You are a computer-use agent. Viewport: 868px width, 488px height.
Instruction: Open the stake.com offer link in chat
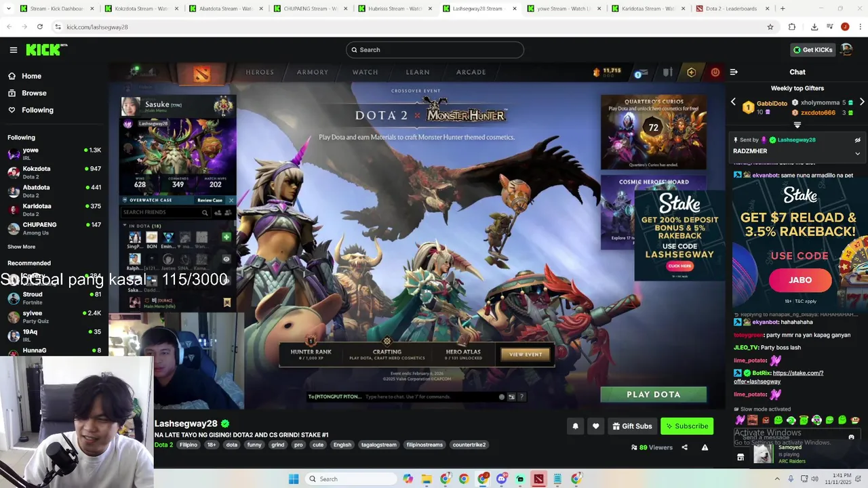coord(778,377)
